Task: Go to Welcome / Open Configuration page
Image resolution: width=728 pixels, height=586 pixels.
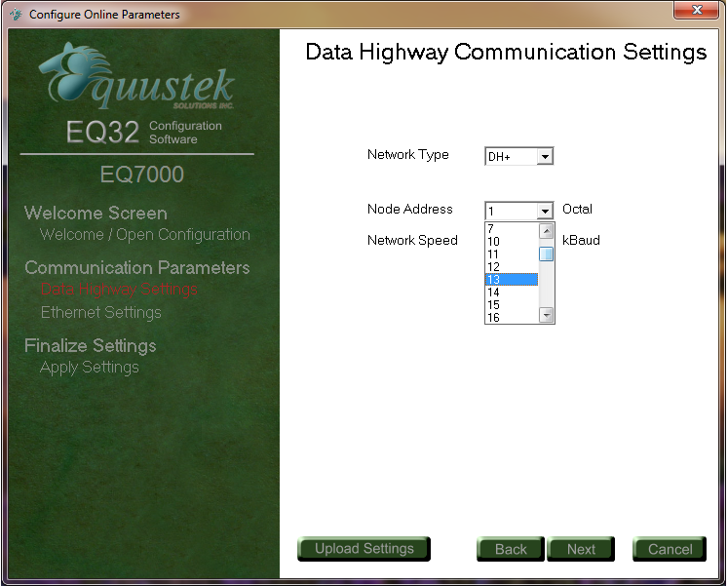Action: point(144,235)
